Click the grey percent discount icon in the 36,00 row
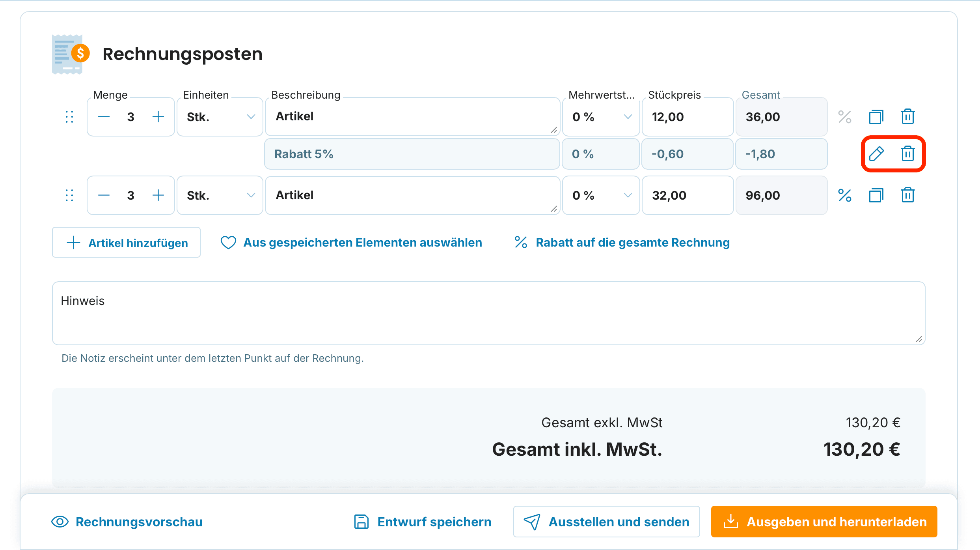Screen dimensions: 980x550 (x=844, y=117)
